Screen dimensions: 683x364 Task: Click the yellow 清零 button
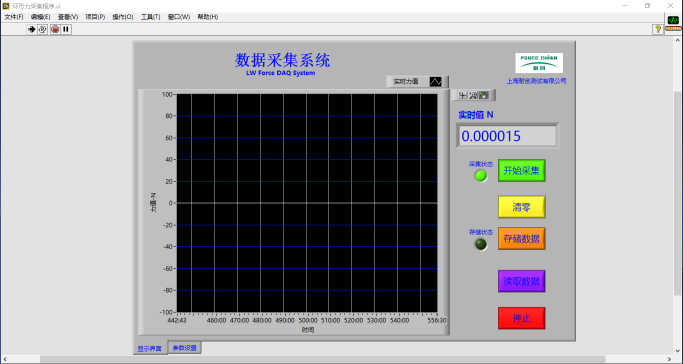(521, 207)
